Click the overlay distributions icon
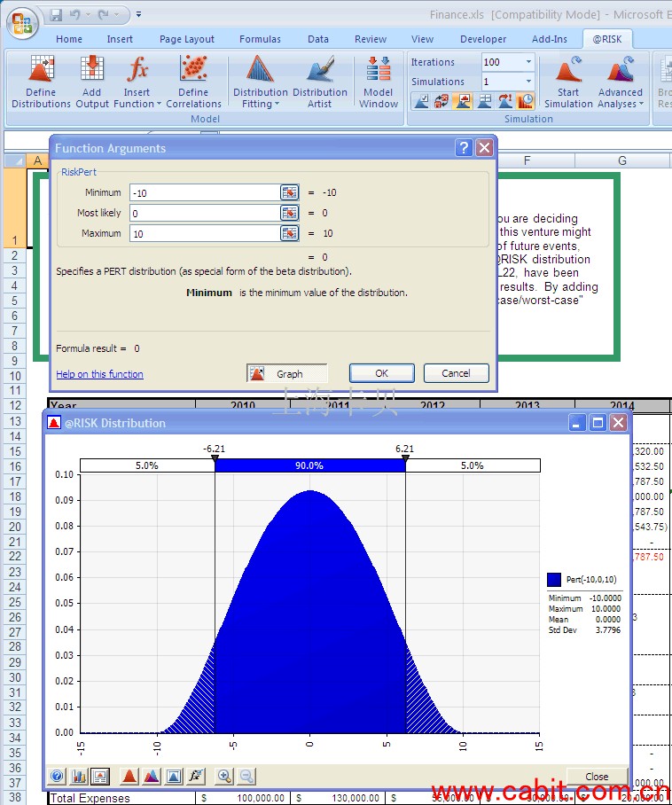Viewport: 672px width, 805px height. (152, 777)
